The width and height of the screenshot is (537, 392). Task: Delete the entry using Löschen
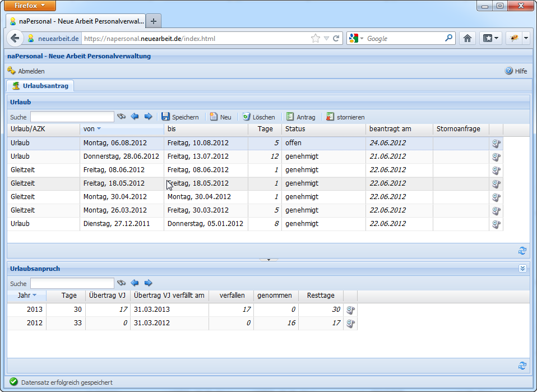click(258, 117)
